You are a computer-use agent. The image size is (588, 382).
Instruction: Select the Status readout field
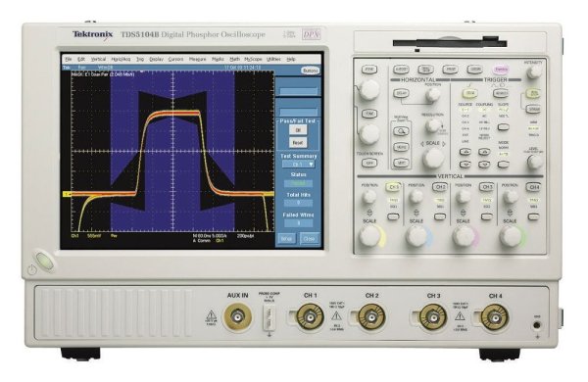298,184
